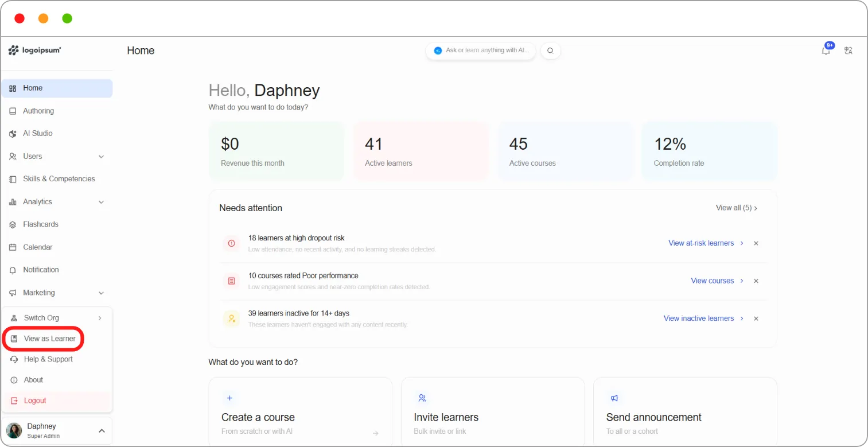This screenshot has height=447, width=868.
Task: Click Daphney's profile avatar
Action: point(14,430)
